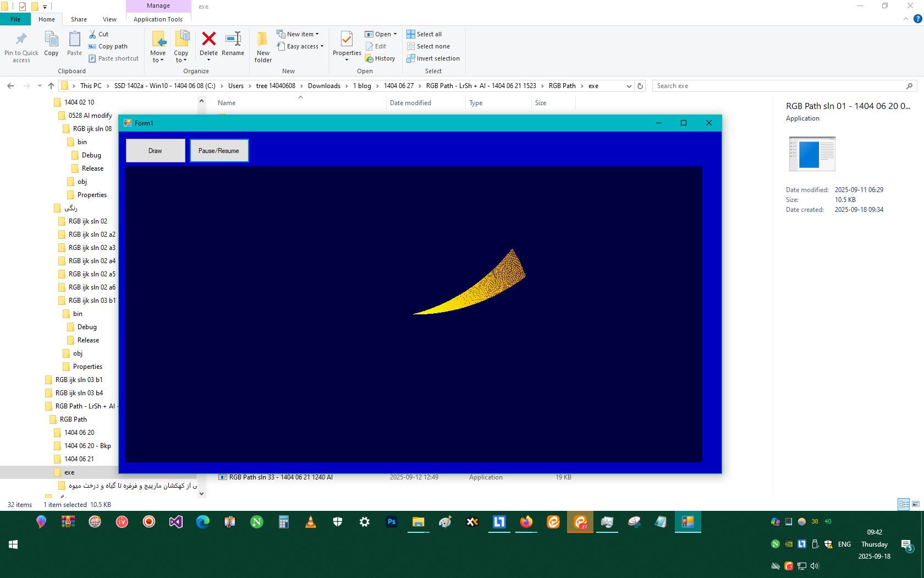The image size is (924, 578).
Task: Launch Firefox from the taskbar
Action: 526,522
